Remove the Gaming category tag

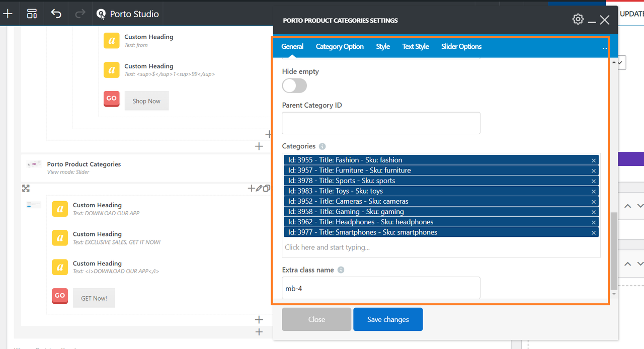point(594,212)
